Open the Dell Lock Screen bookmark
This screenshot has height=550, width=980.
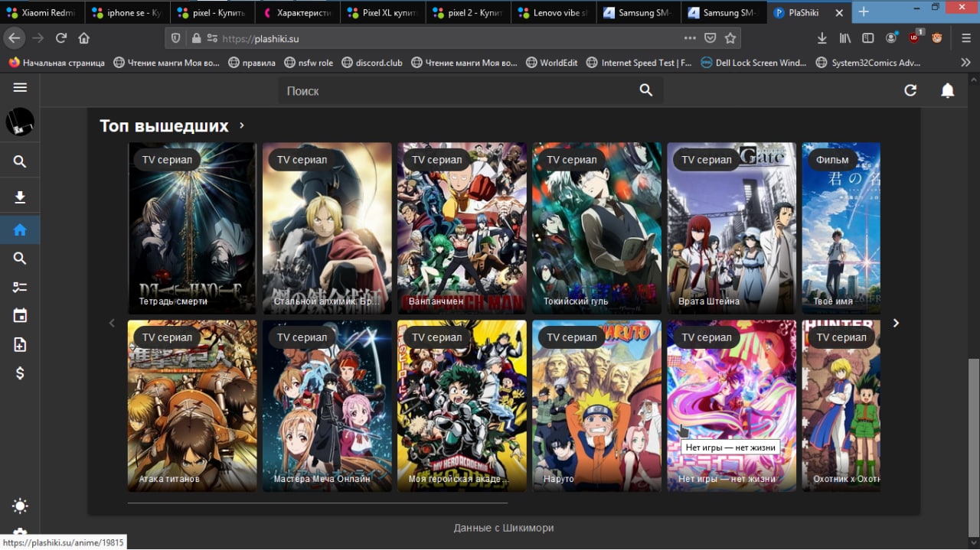(753, 63)
